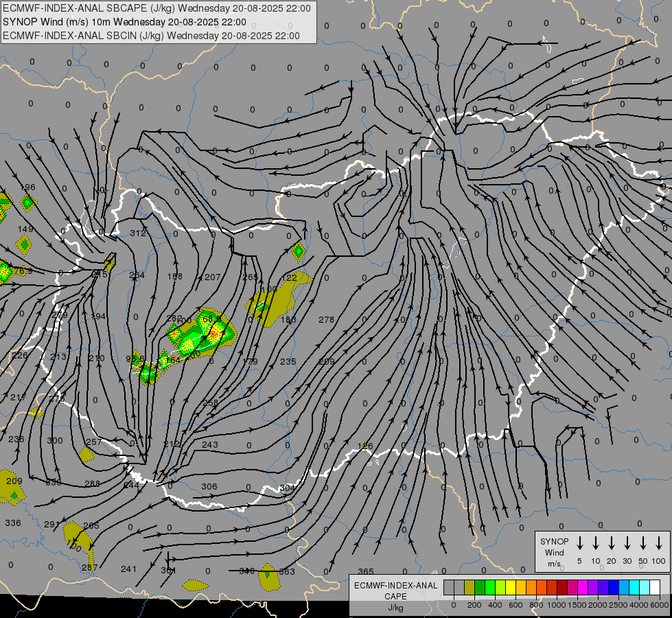Screen dimensions: 672x618
Task: Click the map value 312
Action: pos(138,233)
